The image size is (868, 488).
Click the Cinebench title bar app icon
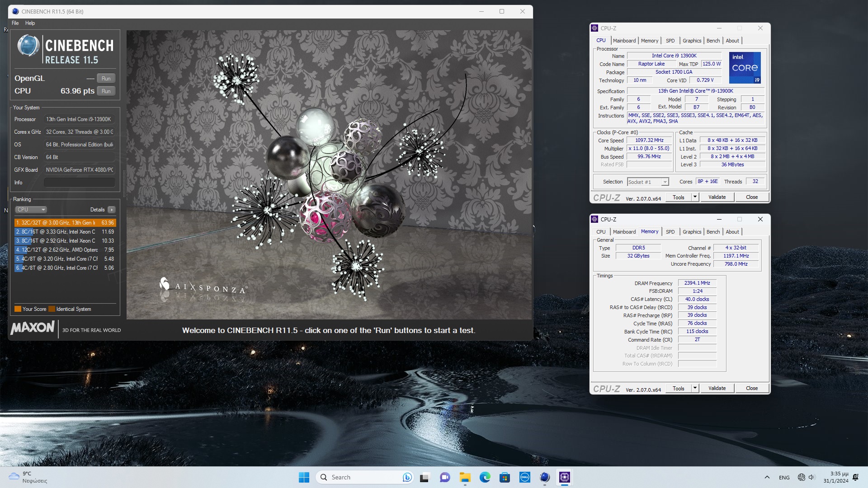(15, 11)
